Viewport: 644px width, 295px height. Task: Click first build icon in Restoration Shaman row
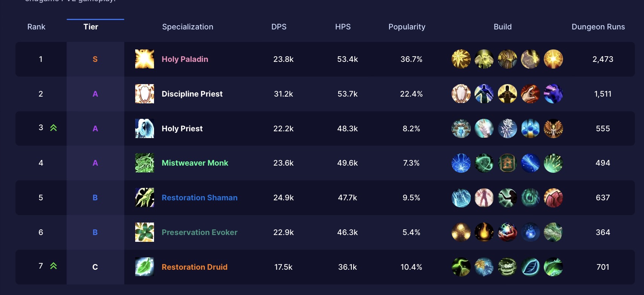pyautogui.click(x=461, y=198)
